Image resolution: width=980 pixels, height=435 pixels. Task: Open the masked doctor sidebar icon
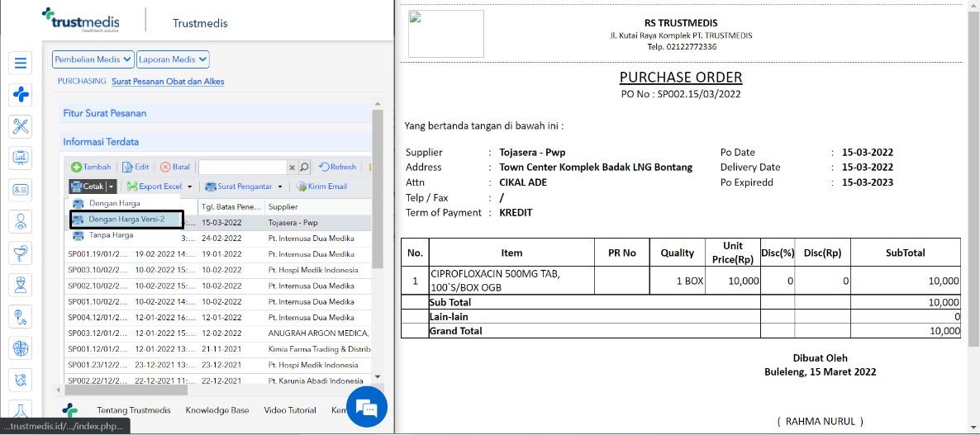click(x=21, y=286)
